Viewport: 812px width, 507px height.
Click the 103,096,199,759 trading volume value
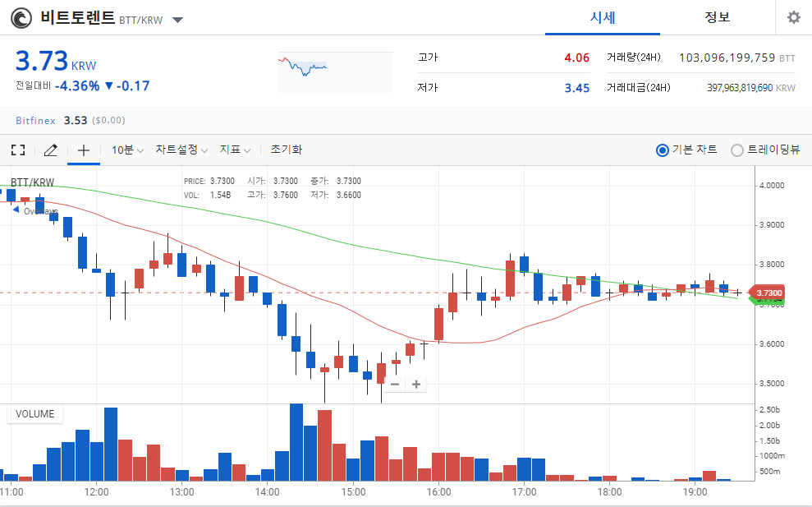[727, 58]
